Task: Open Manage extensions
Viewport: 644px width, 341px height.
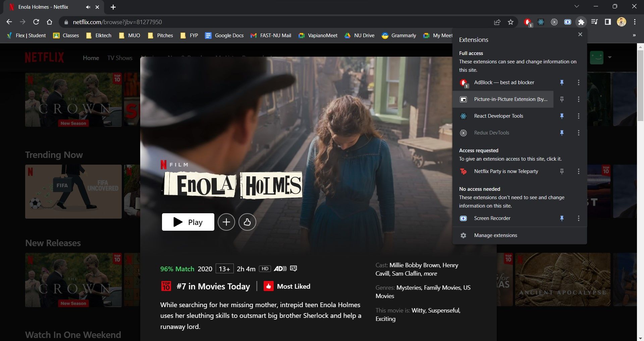Action: pyautogui.click(x=495, y=235)
